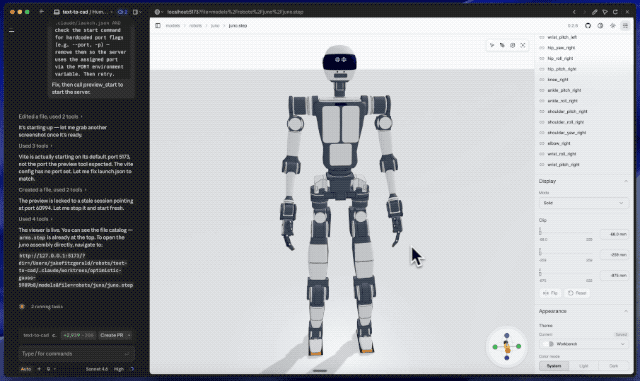Click the browser back arrow
Viewport: 640px width, 381px height.
click(x=574, y=12)
